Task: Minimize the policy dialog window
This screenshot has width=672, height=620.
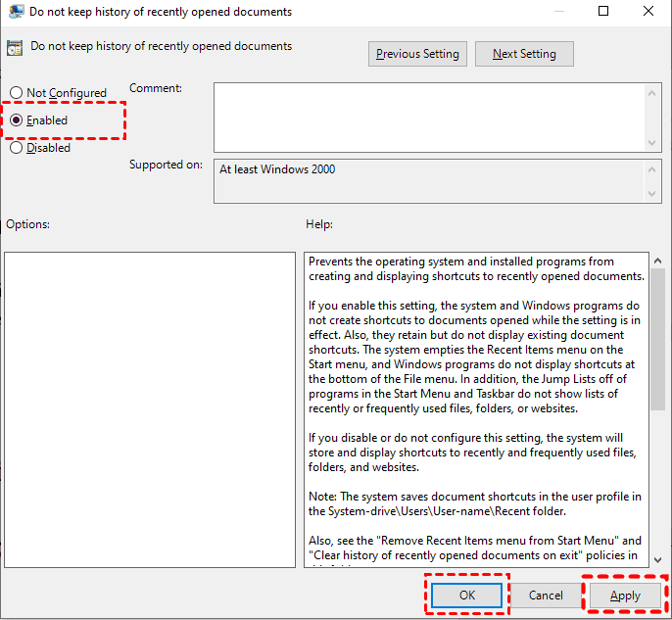Action: click(558, 11)
